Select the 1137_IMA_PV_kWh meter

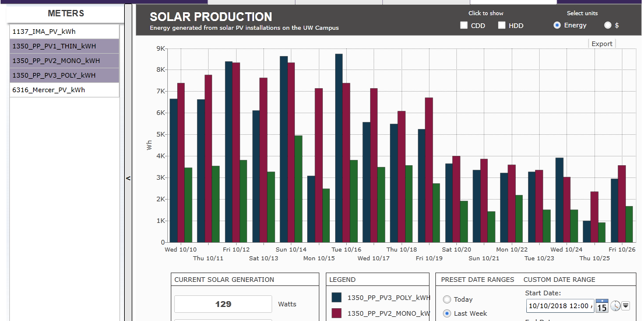point(64,32)
